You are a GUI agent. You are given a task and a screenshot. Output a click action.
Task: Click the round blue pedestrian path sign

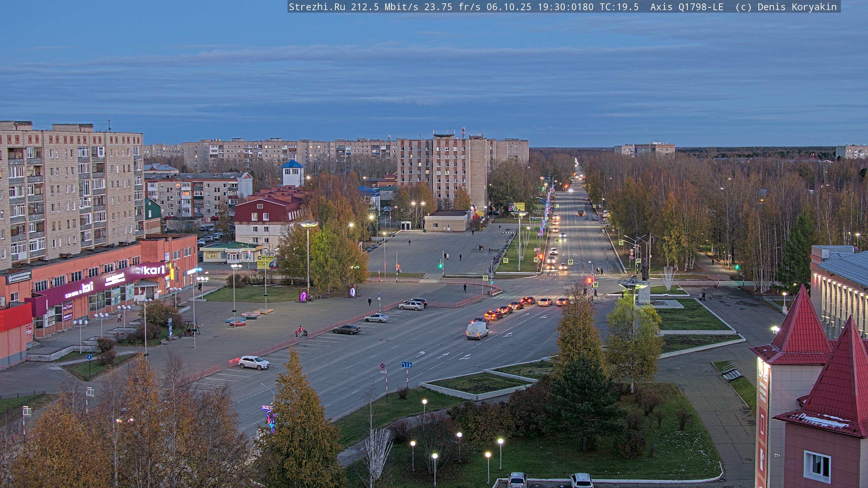pos(89,357)
